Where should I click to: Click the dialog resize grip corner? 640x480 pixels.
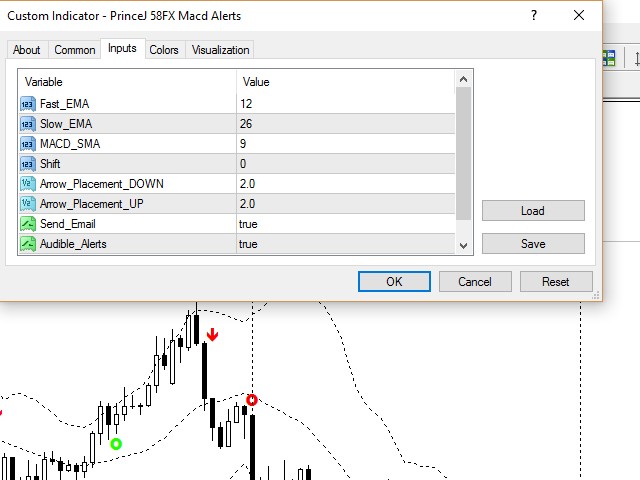click(x=596, y=296)
